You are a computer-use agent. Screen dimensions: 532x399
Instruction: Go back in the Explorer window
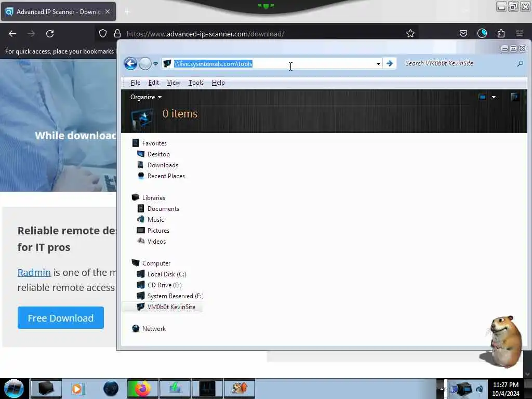click(130, 63)
